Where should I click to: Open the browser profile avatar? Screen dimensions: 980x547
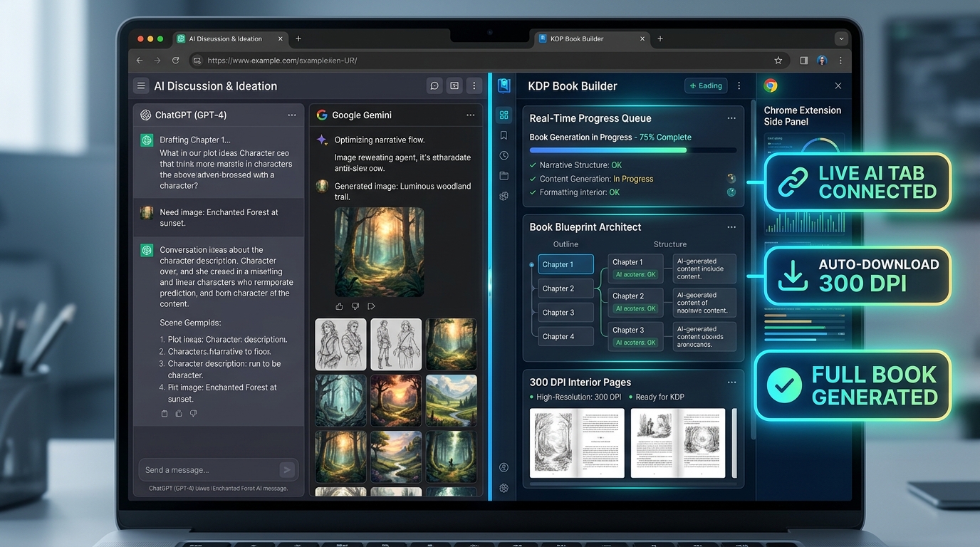[822, 61]
